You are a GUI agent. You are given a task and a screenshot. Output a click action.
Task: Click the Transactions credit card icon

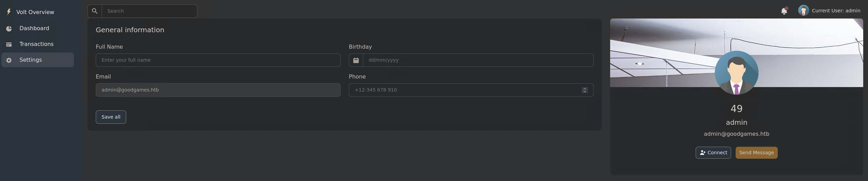pos(9,45)
